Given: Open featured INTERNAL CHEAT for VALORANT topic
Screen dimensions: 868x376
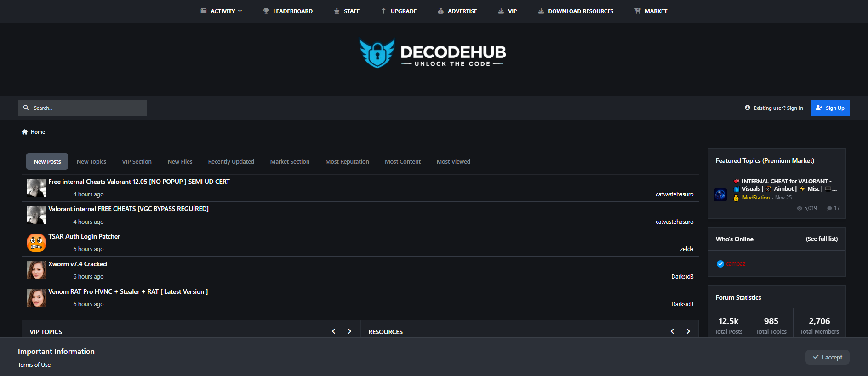Looking at the screenshot, I should tap(785, 185).
